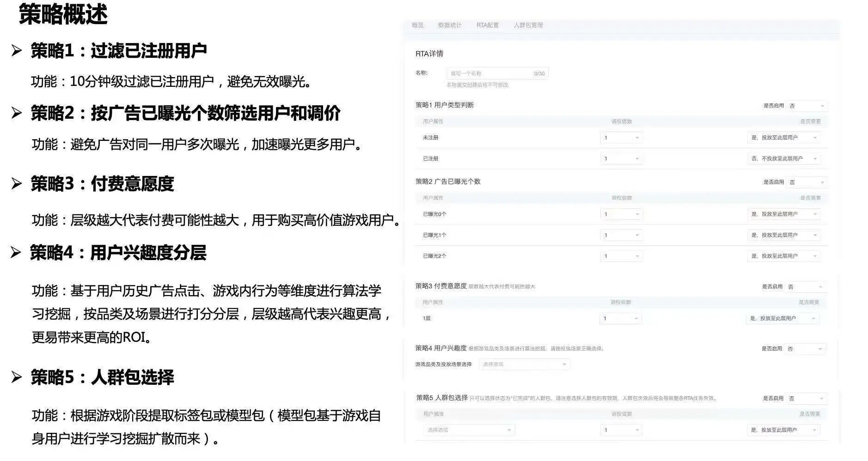Open 未注册 row 是否需要 dropdown
Viewport: 868px width, 461px height.
pyautogui.click(x=784, y=138)
